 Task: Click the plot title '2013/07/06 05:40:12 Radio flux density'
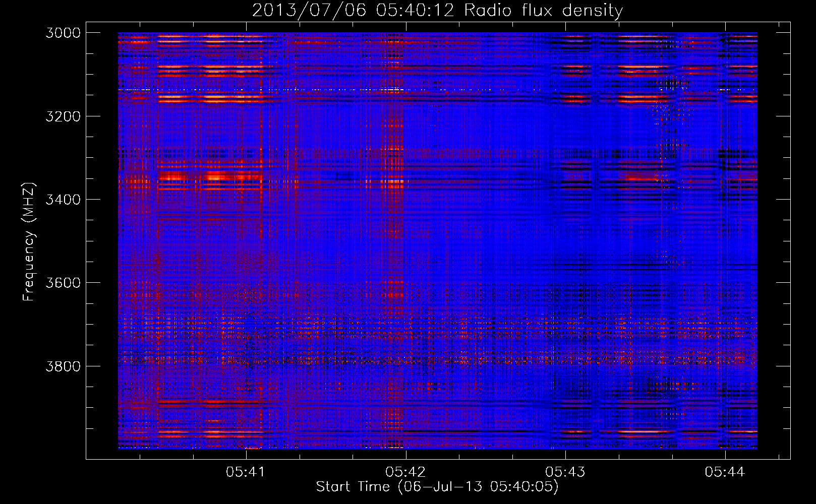coord(437,10)
